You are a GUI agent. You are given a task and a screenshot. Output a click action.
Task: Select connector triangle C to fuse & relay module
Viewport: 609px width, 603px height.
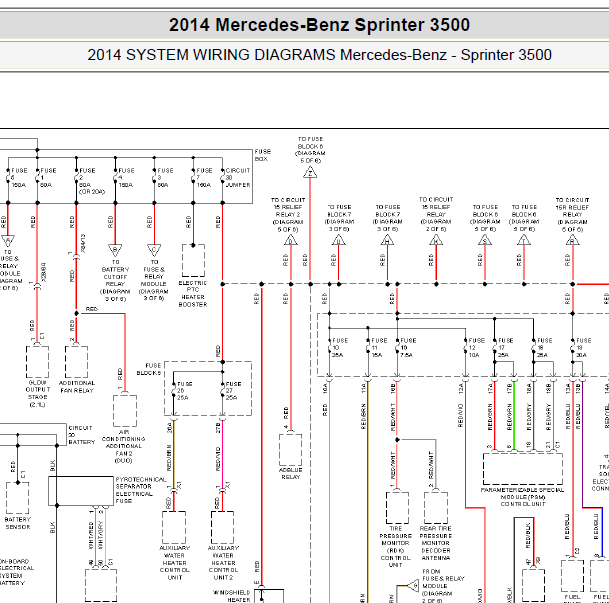(x=154, y=250)
